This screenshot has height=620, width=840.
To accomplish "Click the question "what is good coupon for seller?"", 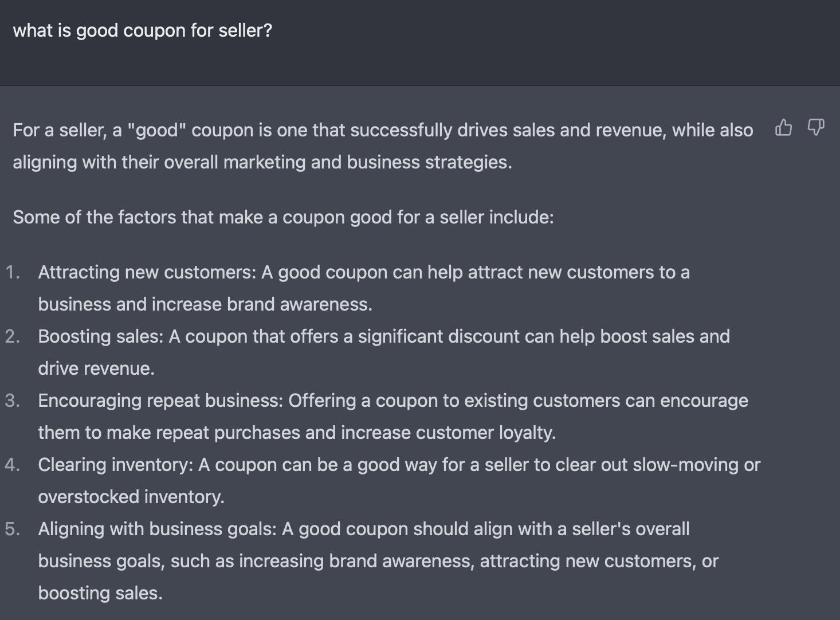I will coord(143,30).
